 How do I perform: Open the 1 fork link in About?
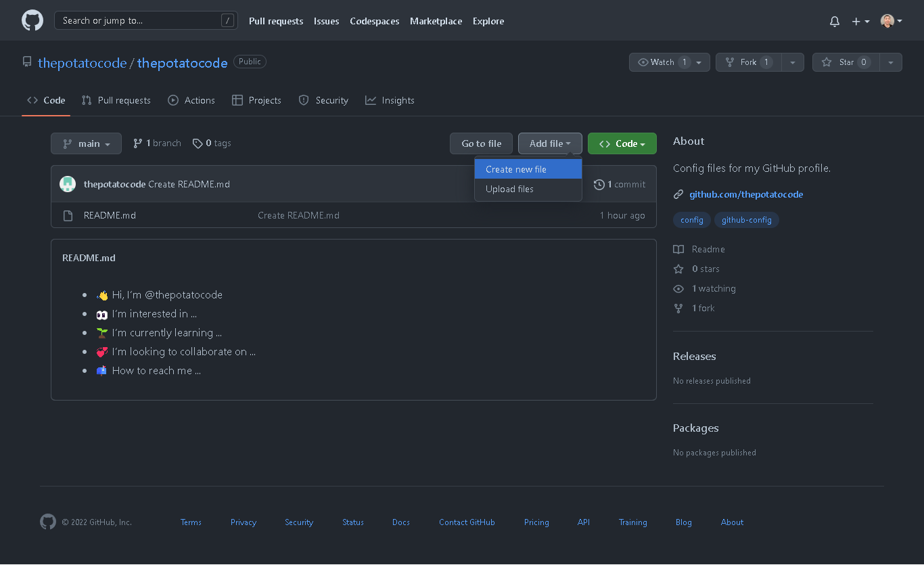click(x=694, y=308)
